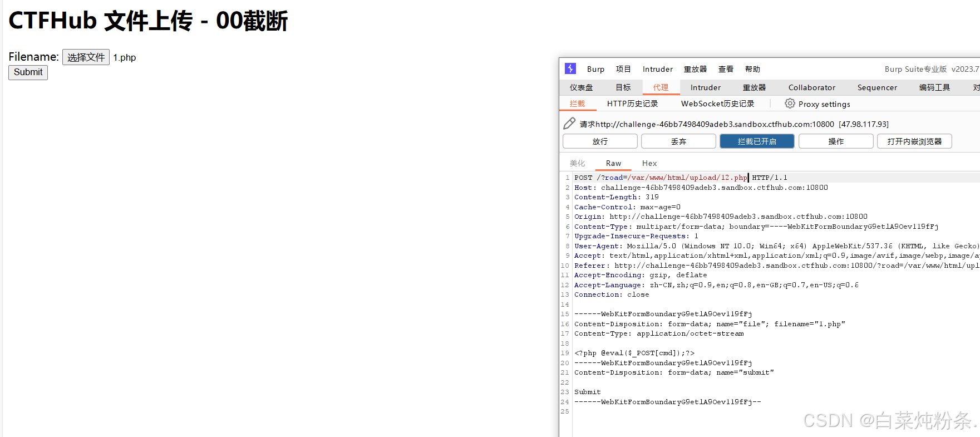The width and height of the screenshot is (980, 437).
Task: Click the Accept-Language header line
Action: click(716, 285)
